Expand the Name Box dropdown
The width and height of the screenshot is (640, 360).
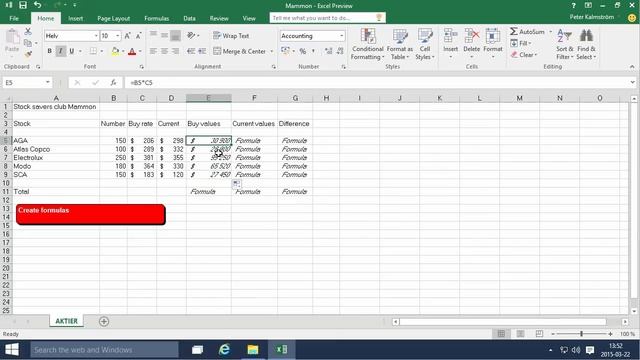click(48, 82)
